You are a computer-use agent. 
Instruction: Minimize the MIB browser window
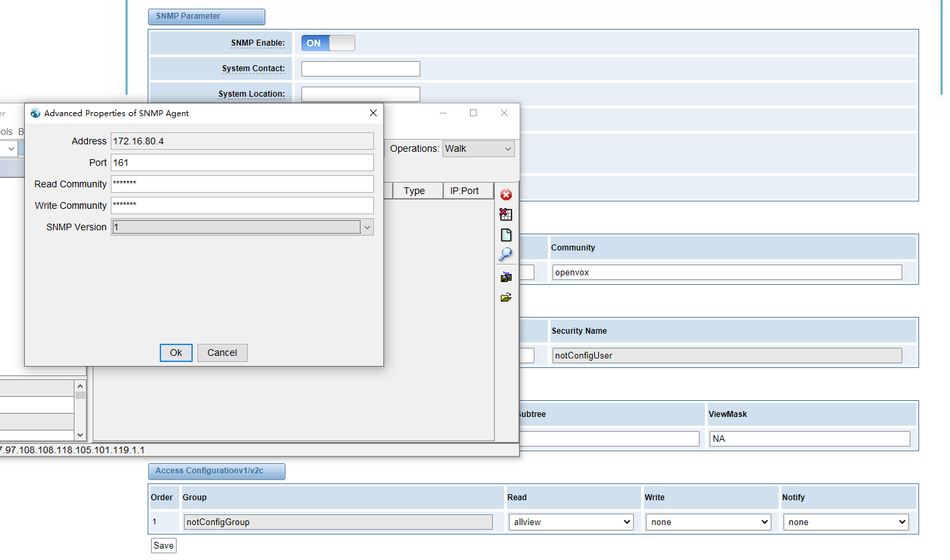pyautogui.click(x=442, y=113)
